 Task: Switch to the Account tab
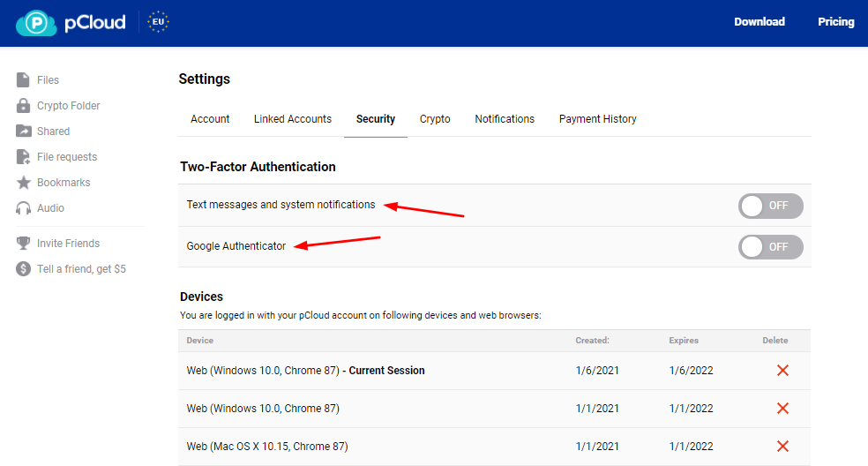click(x=210, y=119)
